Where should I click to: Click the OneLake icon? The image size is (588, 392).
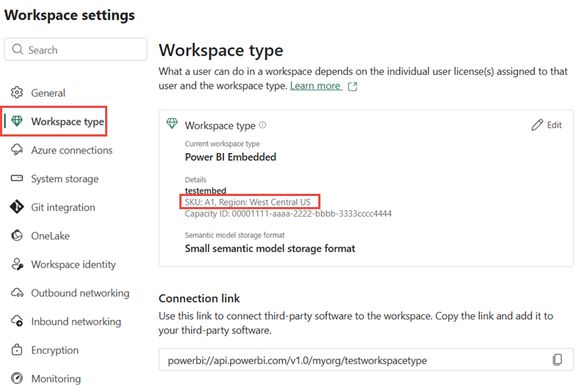[17, 236]
